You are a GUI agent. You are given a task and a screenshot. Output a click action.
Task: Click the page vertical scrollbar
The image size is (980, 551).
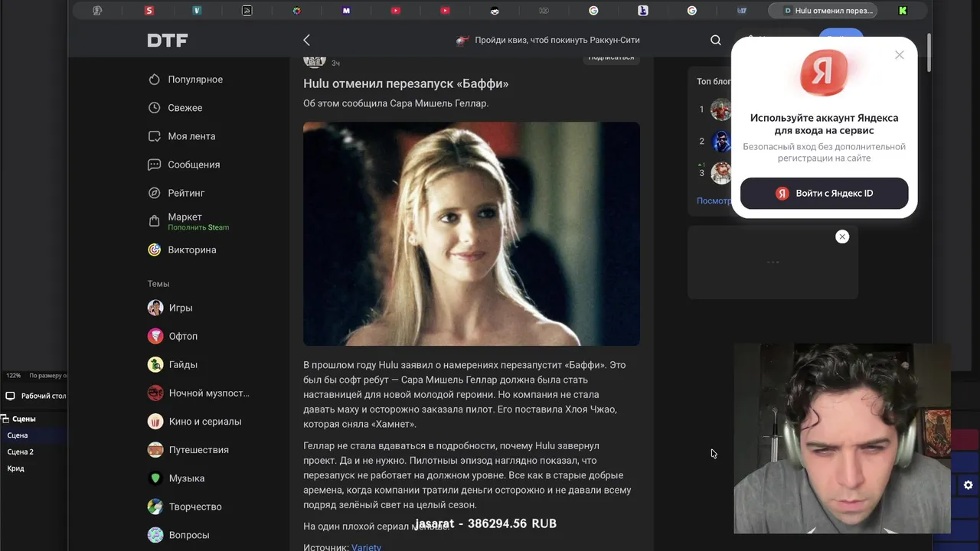point(929,54)
